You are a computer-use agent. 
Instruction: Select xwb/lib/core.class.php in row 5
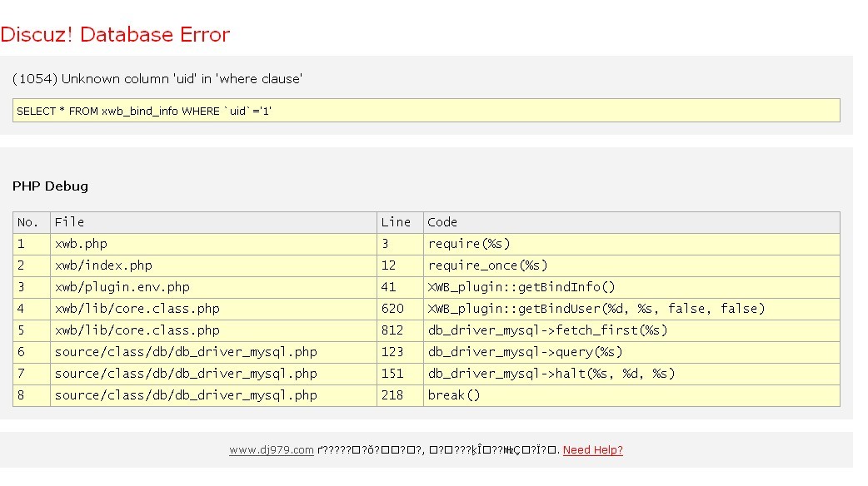pos(214,330)
